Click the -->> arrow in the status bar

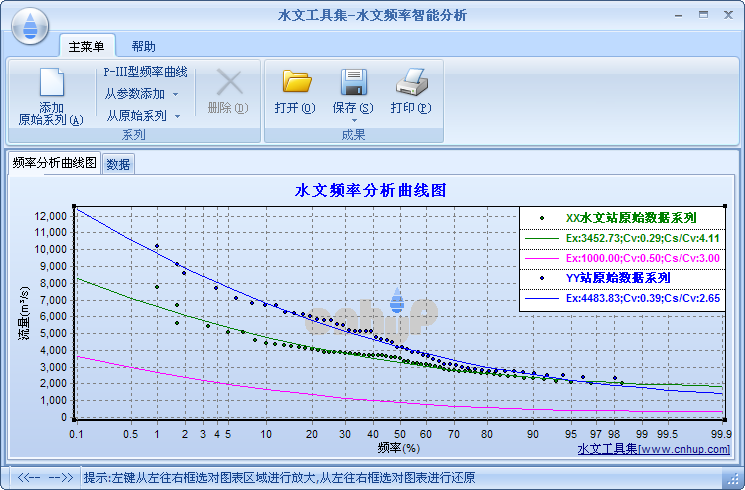(x=62, y=477)
